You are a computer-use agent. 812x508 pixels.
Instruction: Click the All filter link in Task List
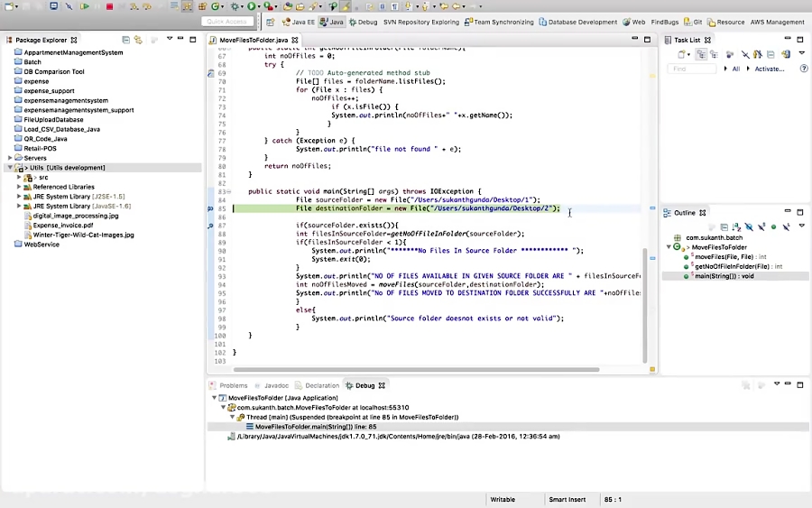tap(735, 69)
